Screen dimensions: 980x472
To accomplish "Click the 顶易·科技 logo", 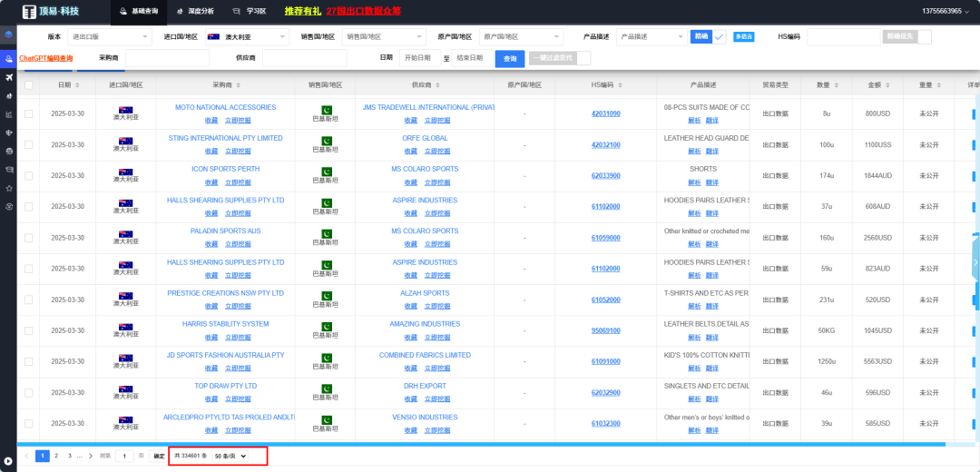I will pyautogui.click(x=51, y=11).
